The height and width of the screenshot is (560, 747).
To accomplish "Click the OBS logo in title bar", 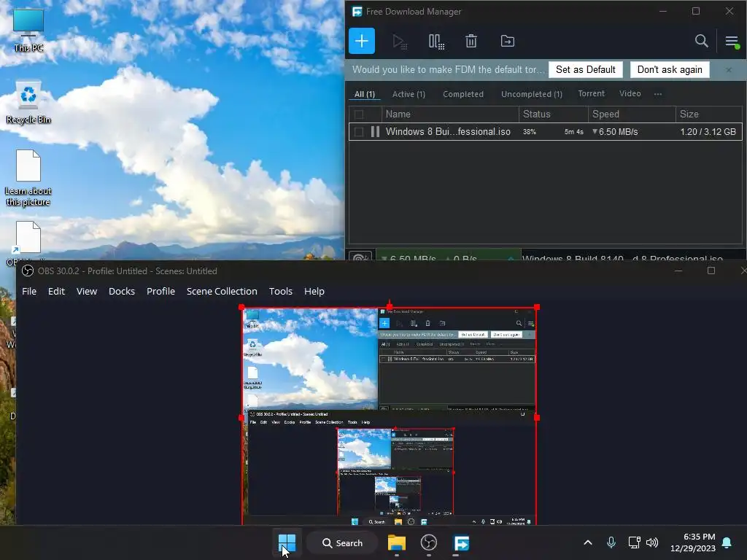I will [28, 271].
